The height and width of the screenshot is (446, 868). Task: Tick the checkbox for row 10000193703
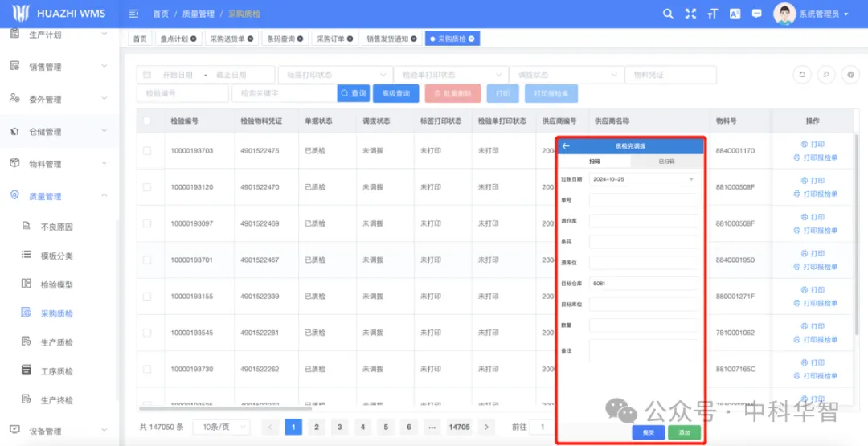coord(147,151)
